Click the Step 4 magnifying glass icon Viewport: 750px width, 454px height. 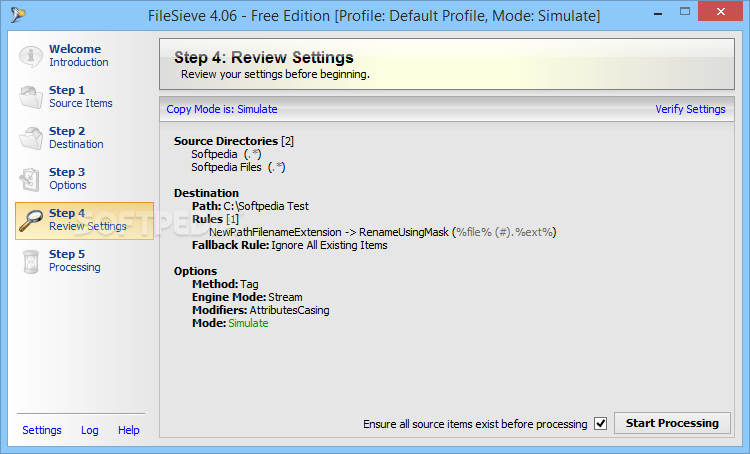point(31,221)
